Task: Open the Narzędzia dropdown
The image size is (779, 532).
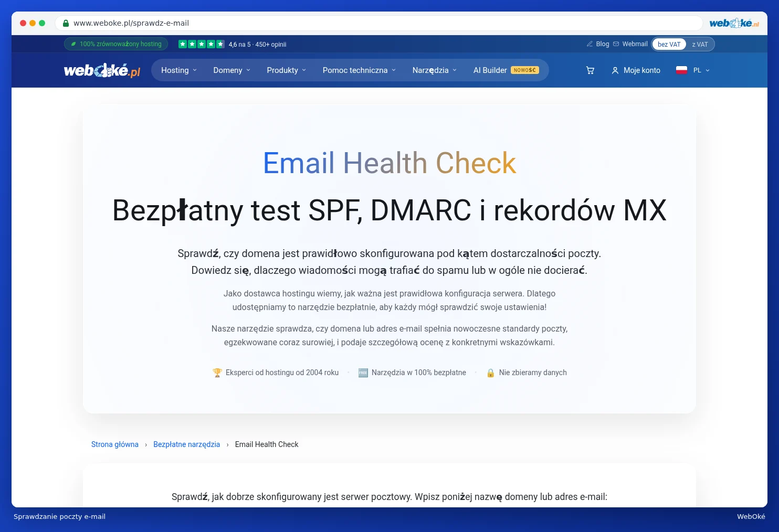Action: pyautogui.click(x=435, y=70)
